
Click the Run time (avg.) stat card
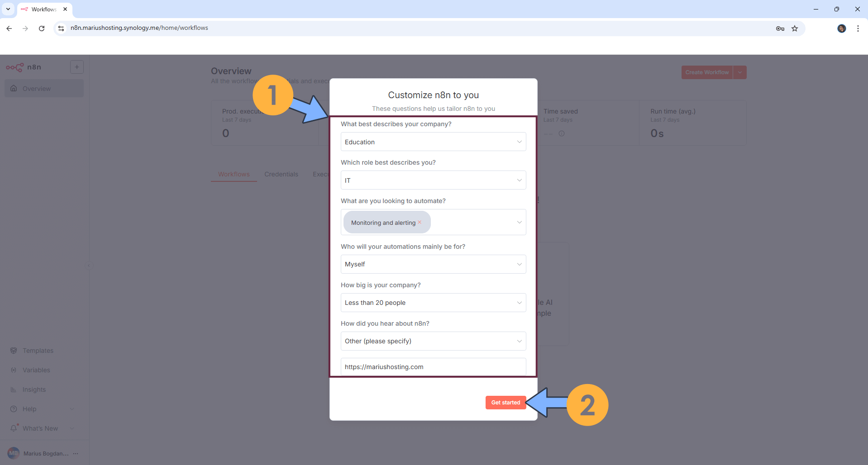tap(693, 123)
